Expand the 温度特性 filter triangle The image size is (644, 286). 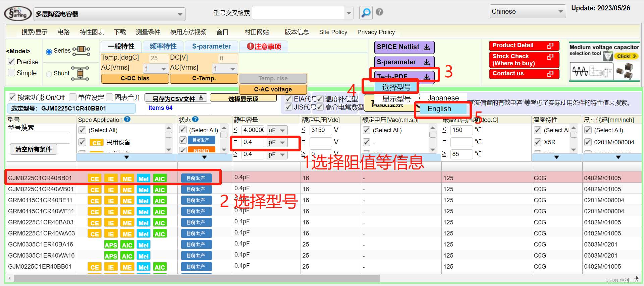point(556,157)
